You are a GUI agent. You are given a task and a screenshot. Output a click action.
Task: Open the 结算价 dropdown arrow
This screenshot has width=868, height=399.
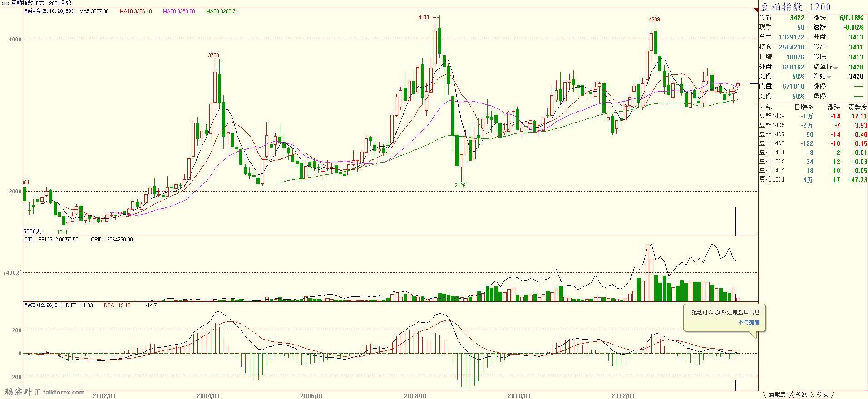point(835,68)
